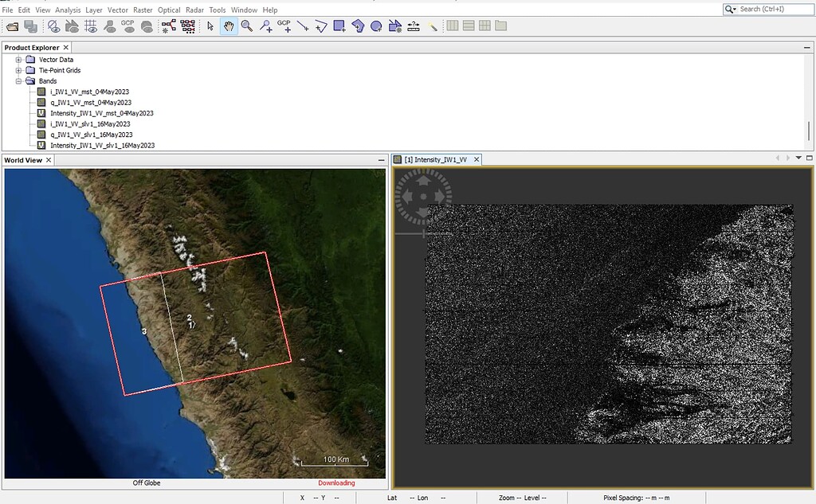Expand the Tie-Point Grids node
This screenshot has height=504, width=816.
(x=18, y=70)
